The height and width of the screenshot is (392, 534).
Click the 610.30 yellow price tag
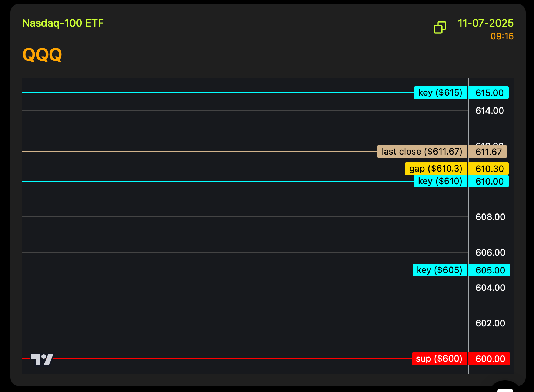(x=489, y=169)
